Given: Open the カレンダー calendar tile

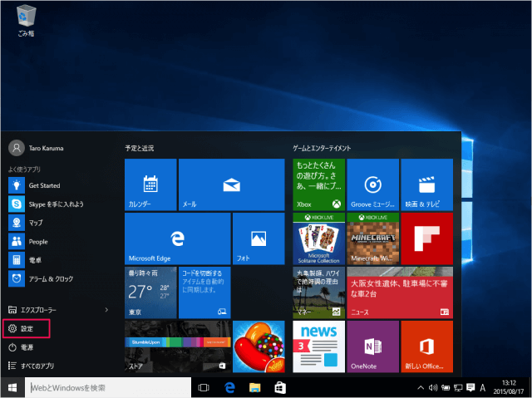Looking at the screenshot, I should click(x=150, y=184).
